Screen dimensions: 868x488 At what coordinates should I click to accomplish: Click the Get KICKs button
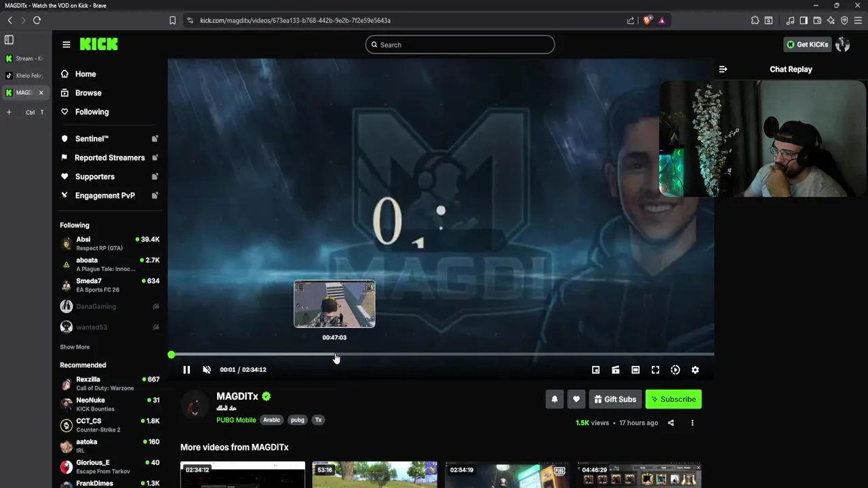(x=808, y=45)
